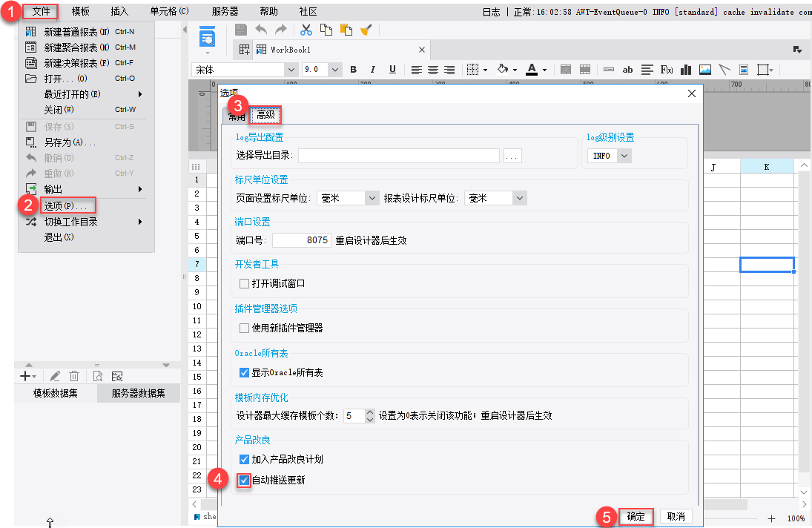The height and width of the screenshot is (528, 812).
Task: Choose 新建普通报表 menu item
Action: (85, 32)
